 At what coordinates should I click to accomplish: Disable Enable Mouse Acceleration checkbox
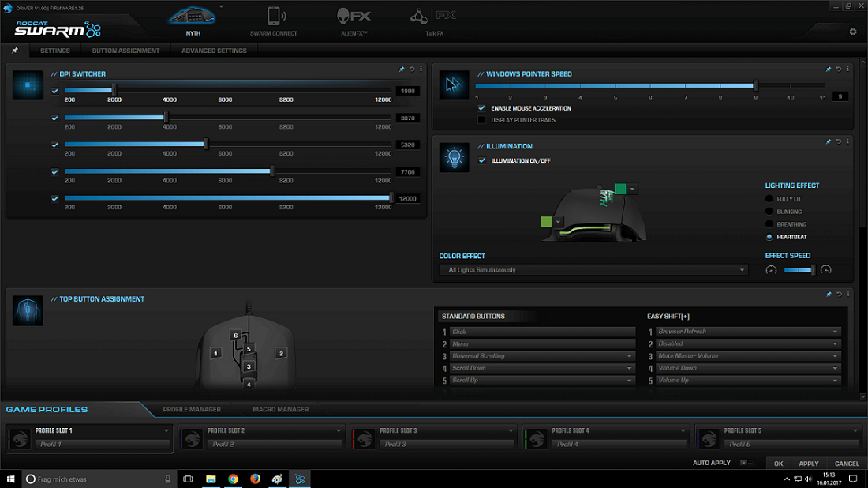click(481, 108)
